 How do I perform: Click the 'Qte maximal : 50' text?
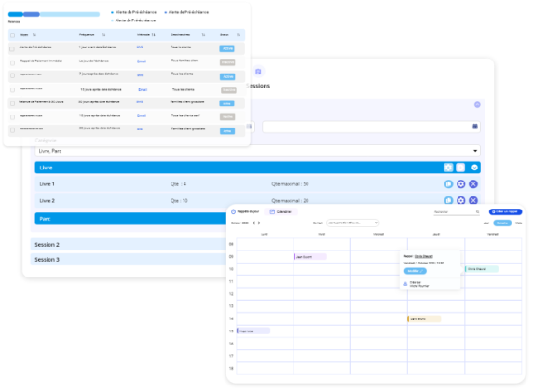click(x=290, y=184)
